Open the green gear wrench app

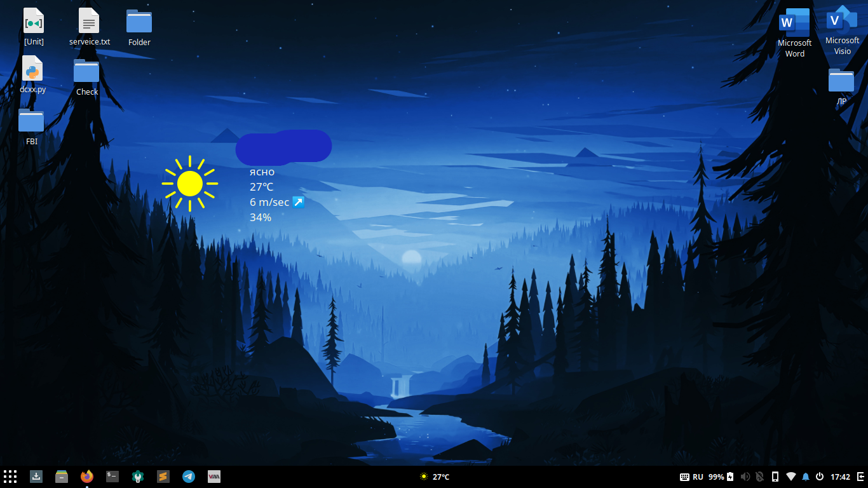tap(138, 477)
